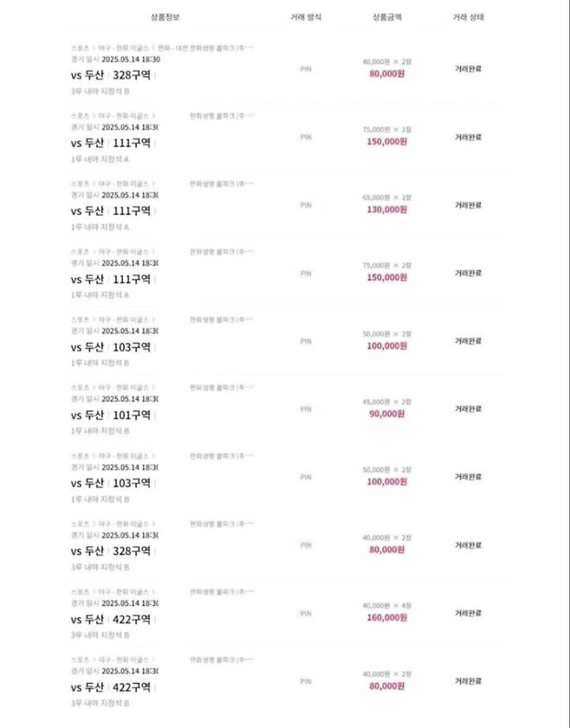This screenshot has width=570, height=728.
Task: Click PIN in the 101구역 row
Action: pos(306,409)
